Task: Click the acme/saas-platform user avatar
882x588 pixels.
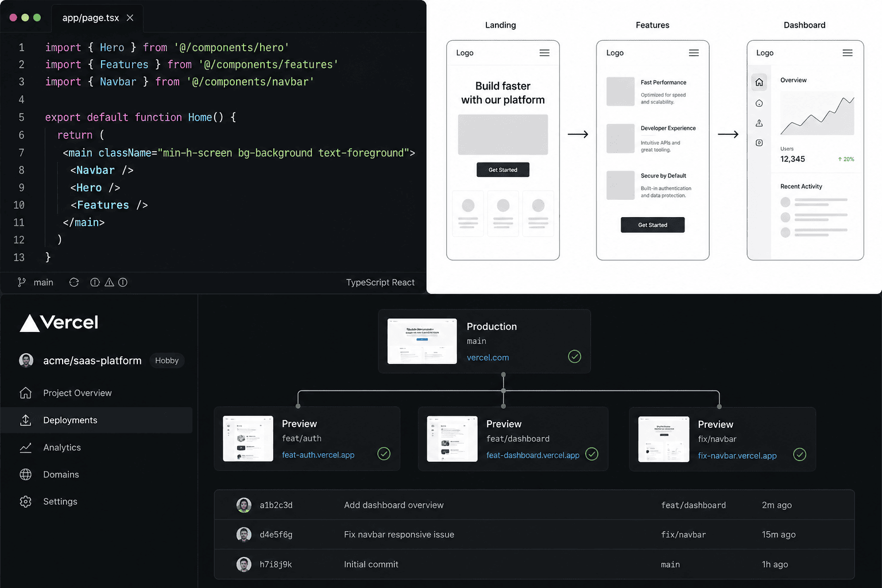Action: [26, 360]
